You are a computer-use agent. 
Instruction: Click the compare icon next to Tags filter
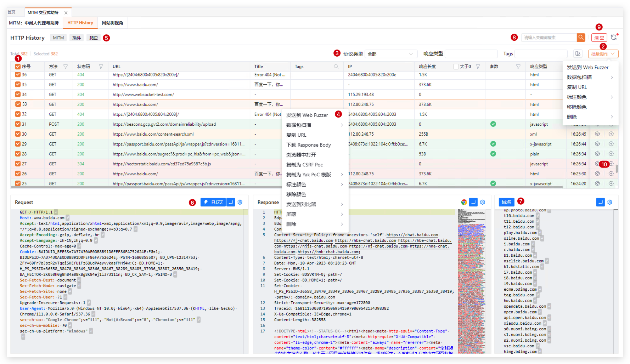[578, 54]
